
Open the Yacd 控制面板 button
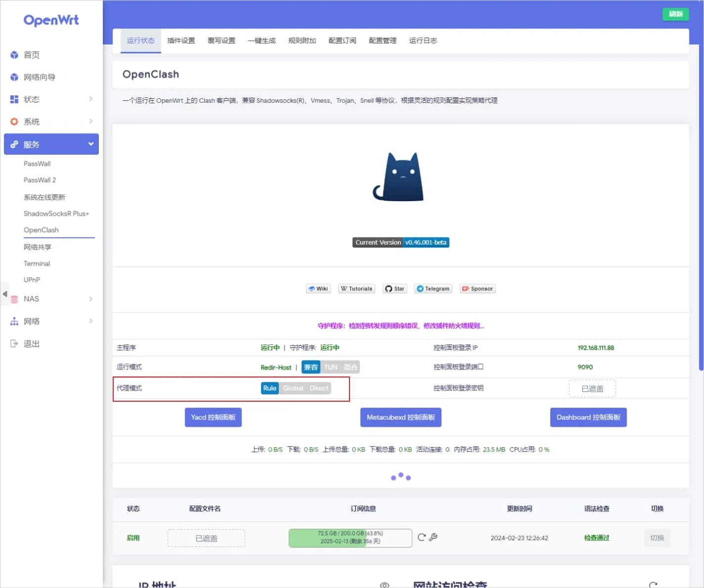coord(214,418)
